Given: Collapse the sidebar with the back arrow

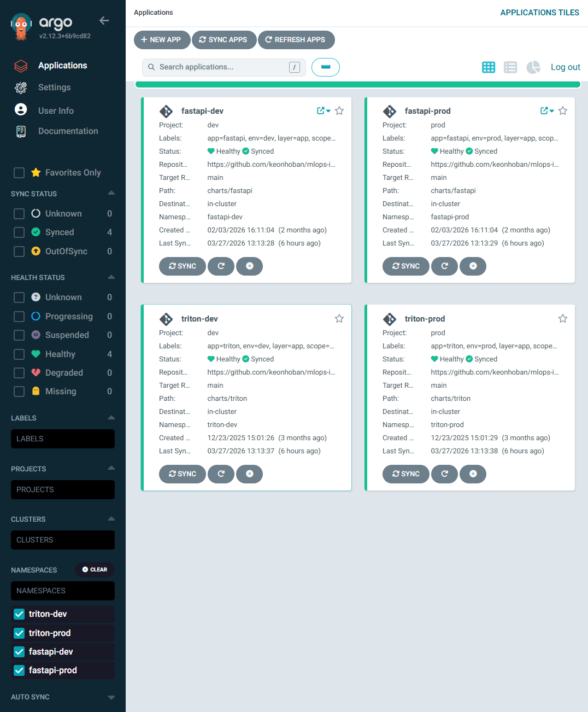Looking at the screenshot, I should pos(104,20).
